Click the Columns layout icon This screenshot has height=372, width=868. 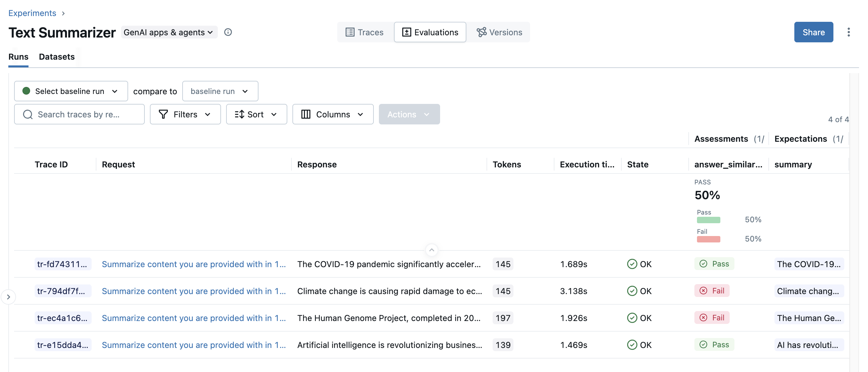tap(306, 114)
